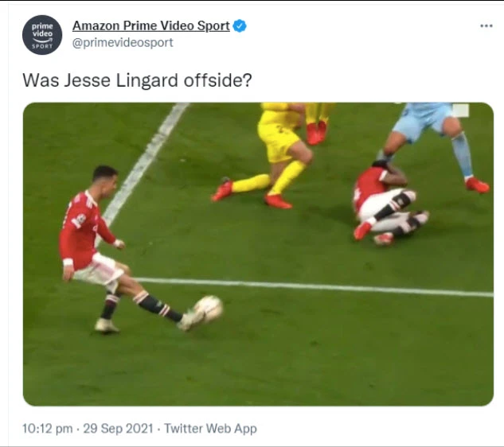Click the blue verified badge
Screen dimensions: 504x447
pyautogui.click(x=240, y=26)
